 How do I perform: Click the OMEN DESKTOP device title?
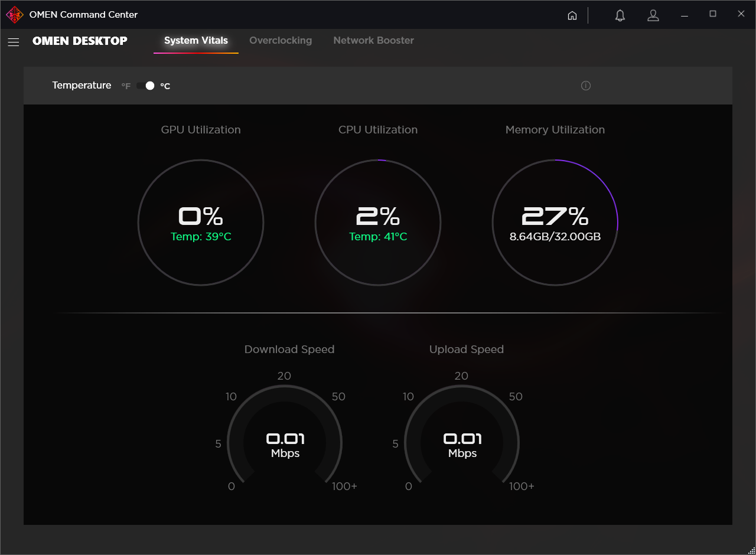point(80,41)
